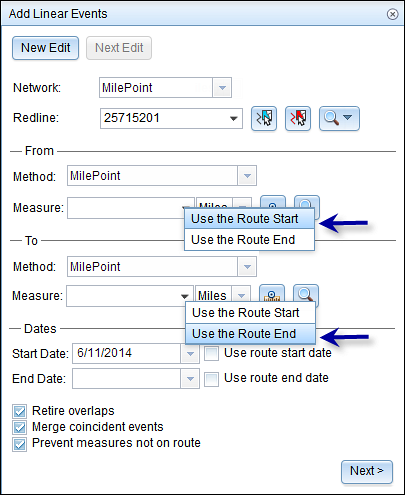Choose Use the Route End for From
Viewport: 405px width, 495px height.
tap(249, 240)
